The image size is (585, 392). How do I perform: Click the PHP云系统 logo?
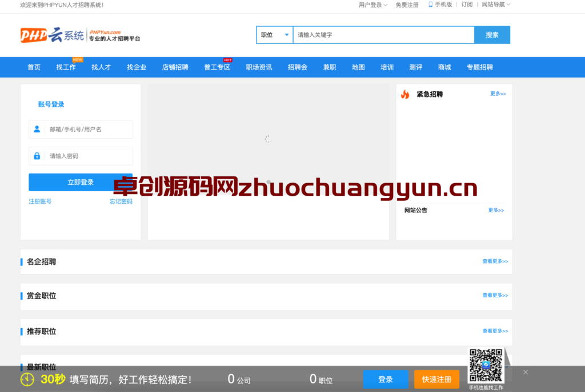(80, 35)
